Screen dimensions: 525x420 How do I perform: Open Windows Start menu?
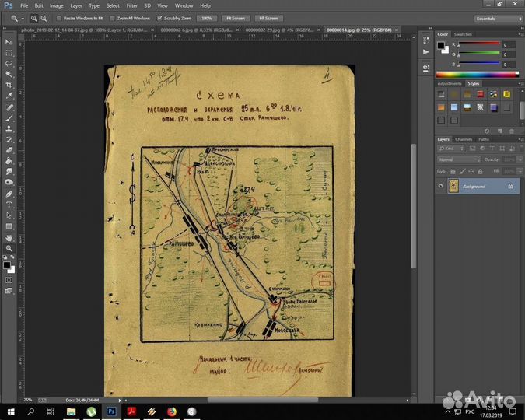click(x=11, y=411)
